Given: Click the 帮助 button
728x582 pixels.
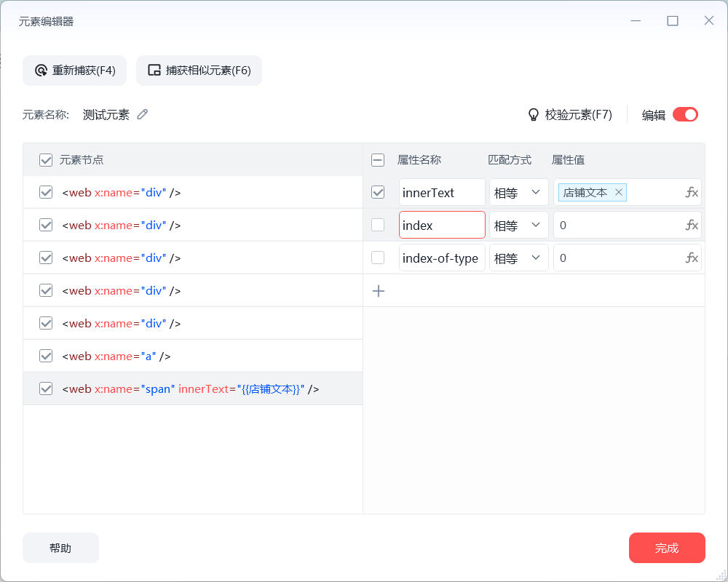Looking at the screenshot, I should [60, 548].
